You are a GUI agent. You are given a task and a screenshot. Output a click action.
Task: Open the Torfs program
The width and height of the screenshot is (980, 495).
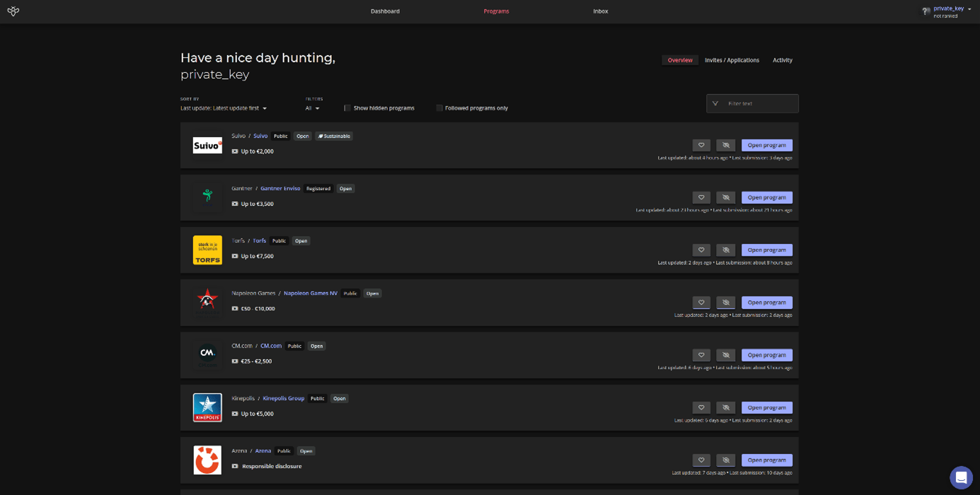point(767,250)
